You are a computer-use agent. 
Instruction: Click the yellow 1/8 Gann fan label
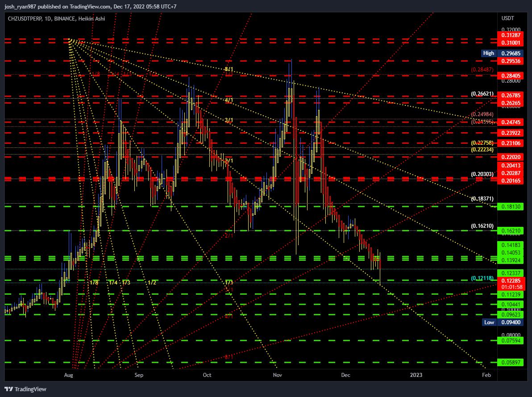tap(94, 283)
